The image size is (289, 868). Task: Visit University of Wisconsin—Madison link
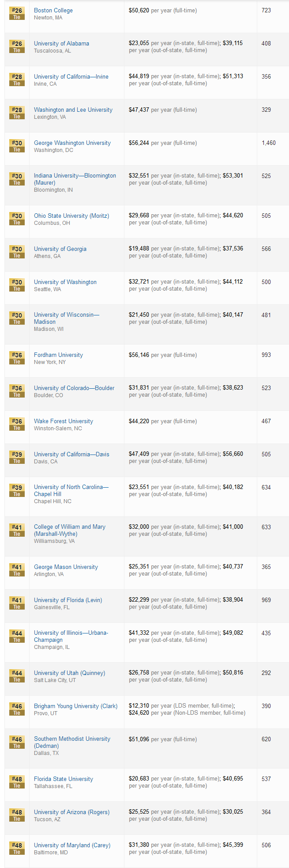(x=67, y=318)
